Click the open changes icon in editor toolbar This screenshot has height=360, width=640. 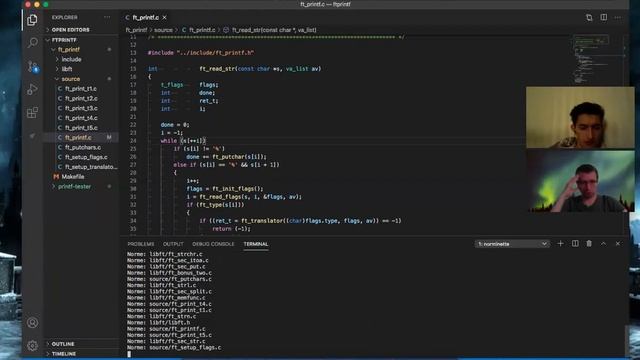[x=589, y=18]
